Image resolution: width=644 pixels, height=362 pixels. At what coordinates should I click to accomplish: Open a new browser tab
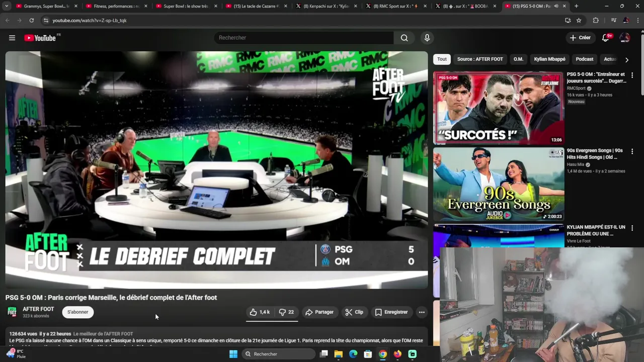tap(576, 6)
